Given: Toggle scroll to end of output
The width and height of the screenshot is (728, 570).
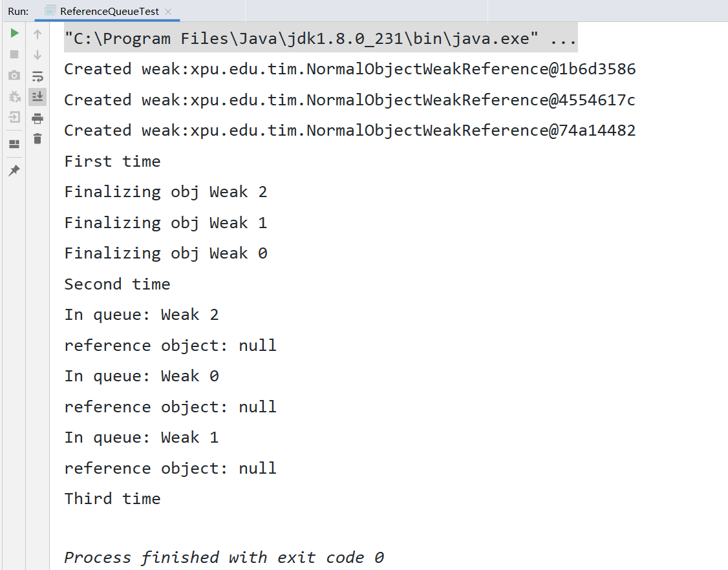Looking at the screenshot, I should coord(37,97).
